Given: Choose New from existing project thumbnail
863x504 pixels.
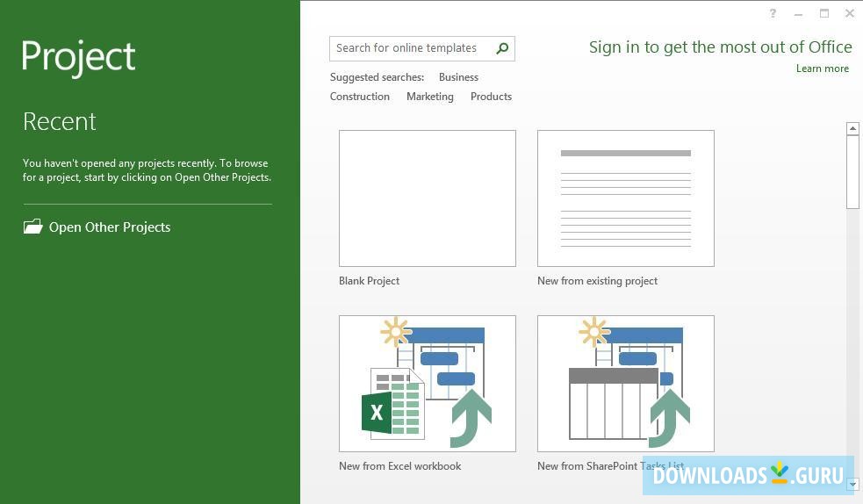Looking at the screenshot, I should click(x=626, y=198).
